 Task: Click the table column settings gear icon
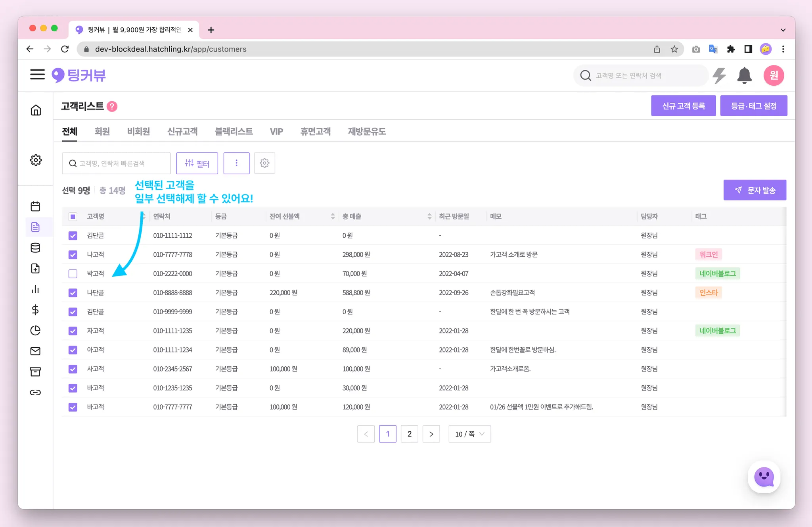(264, 163)
